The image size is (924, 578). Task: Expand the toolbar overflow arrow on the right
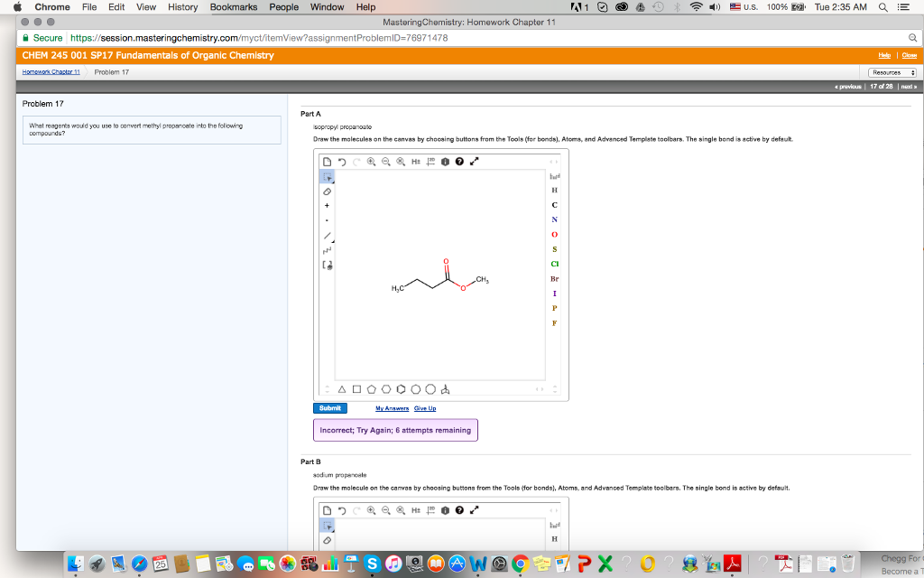click(553, 161)
